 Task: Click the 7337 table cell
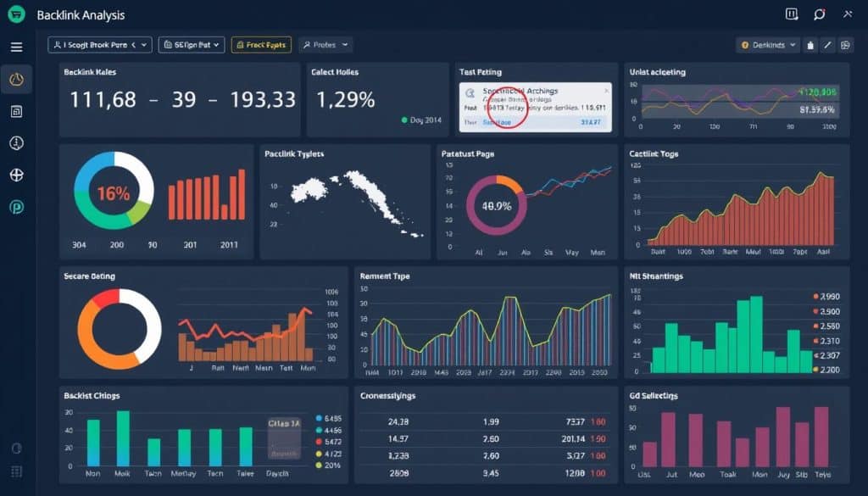coord(576,422)
